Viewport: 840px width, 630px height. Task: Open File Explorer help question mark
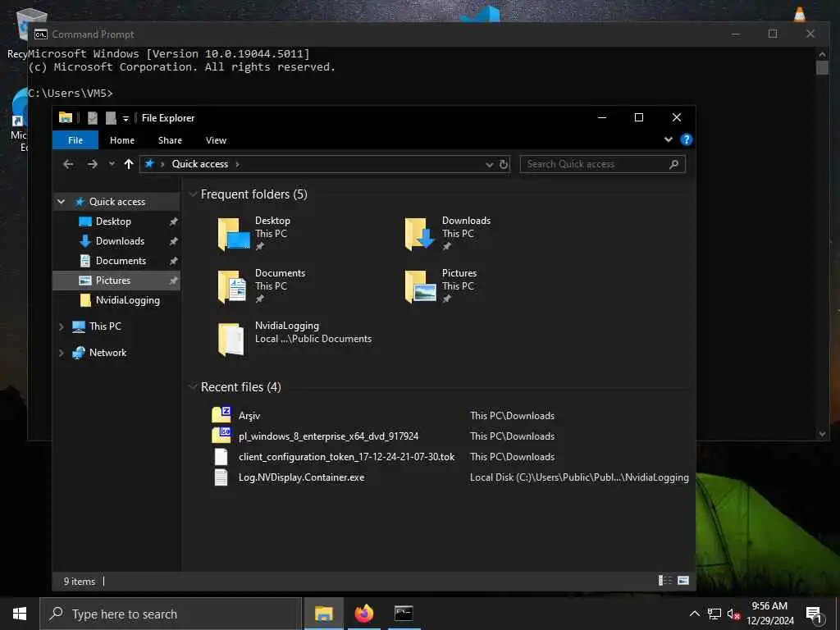coord(687,139)
